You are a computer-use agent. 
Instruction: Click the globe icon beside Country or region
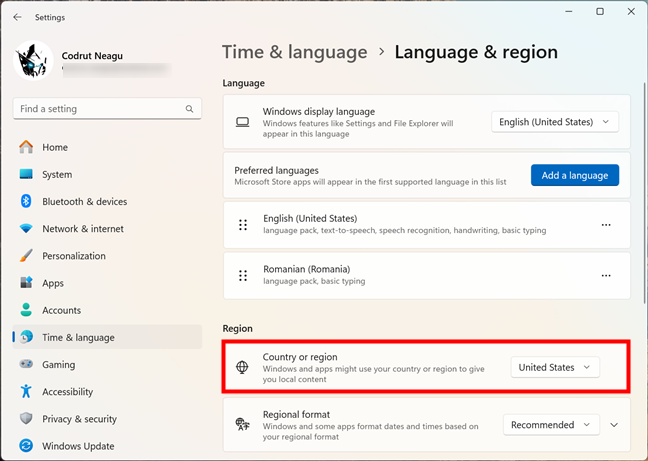(242, 367)
